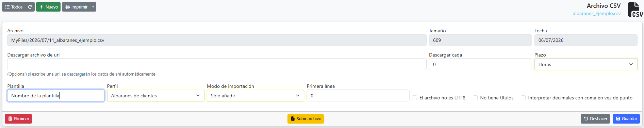
Task: Open the Todos list view
Action: pos(14,7)
